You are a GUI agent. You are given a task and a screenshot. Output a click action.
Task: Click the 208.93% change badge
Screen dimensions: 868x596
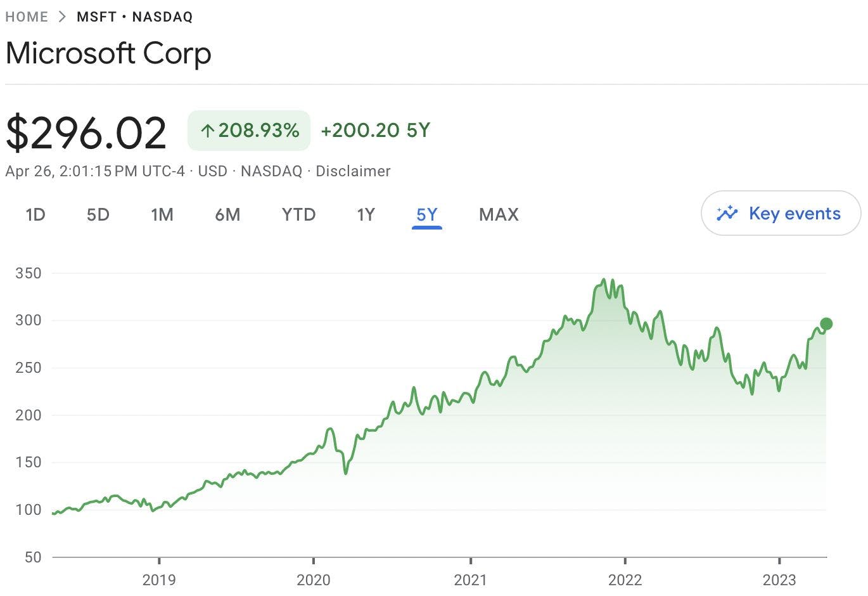click(249, 131)
